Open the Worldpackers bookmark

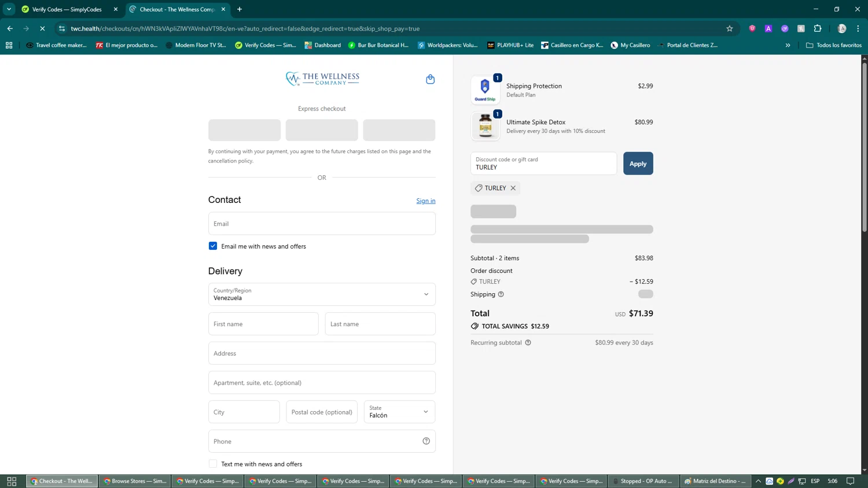447,45
